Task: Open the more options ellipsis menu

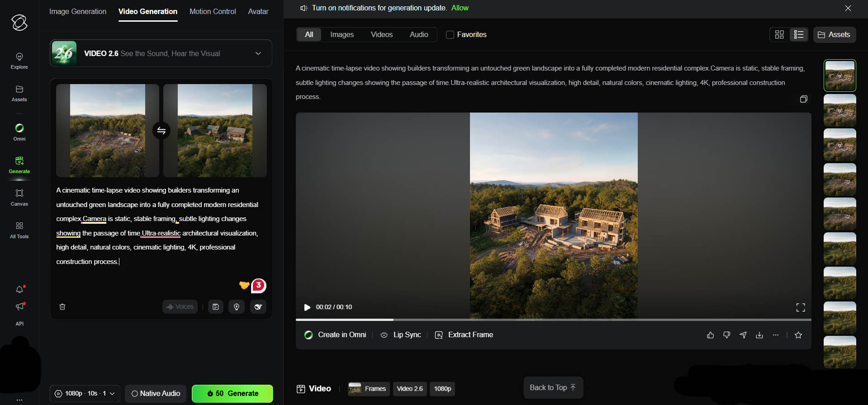Action: point(776,335)
